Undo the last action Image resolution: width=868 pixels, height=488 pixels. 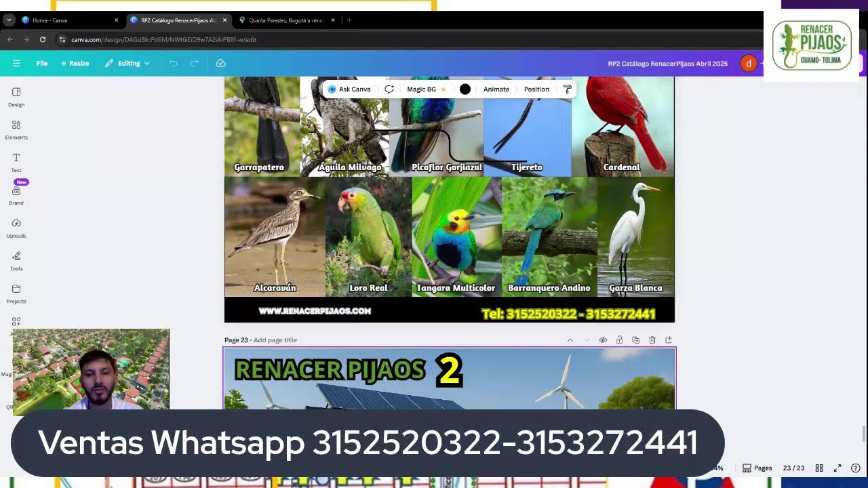coord(174,63)
